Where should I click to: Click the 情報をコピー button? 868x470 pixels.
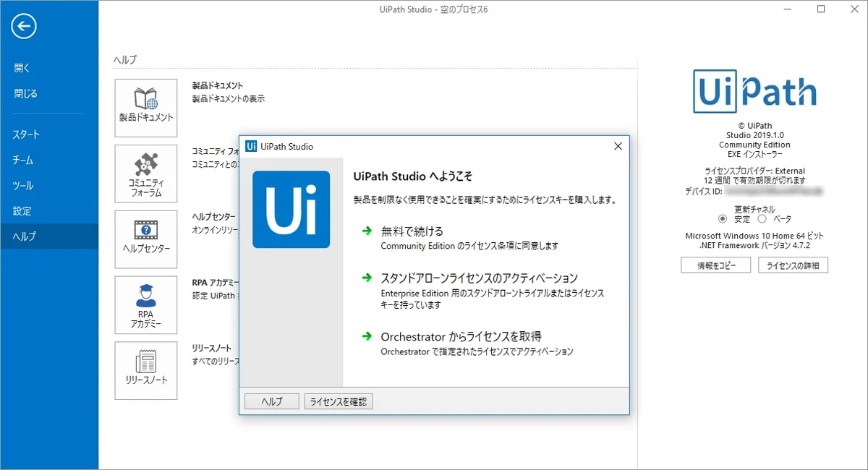point(715,265)
